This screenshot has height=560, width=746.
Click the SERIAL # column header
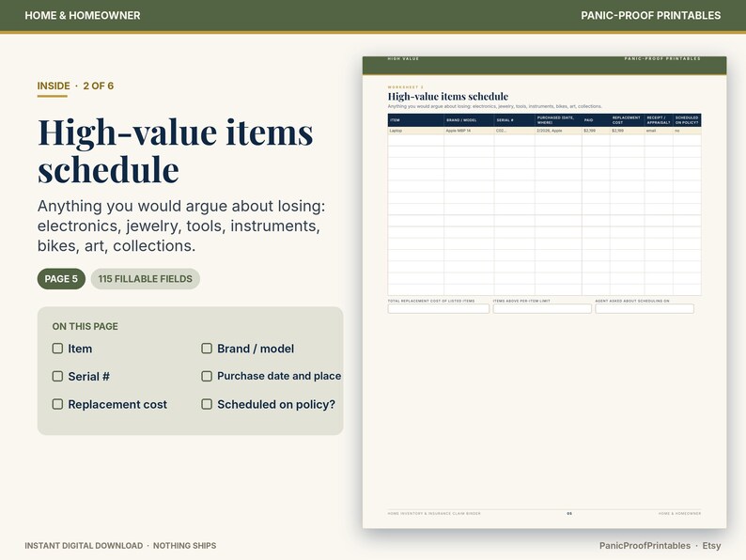coord(514,120)
